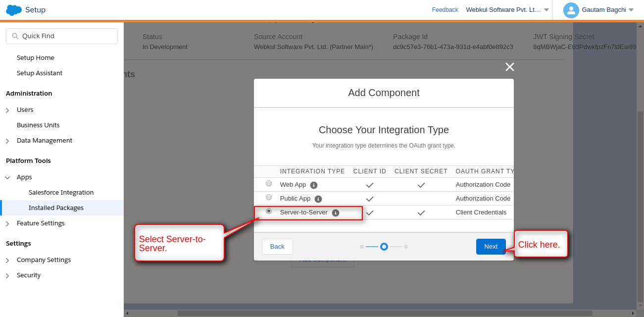Click the Web App Client ID checkmark

tap(370, 185)
